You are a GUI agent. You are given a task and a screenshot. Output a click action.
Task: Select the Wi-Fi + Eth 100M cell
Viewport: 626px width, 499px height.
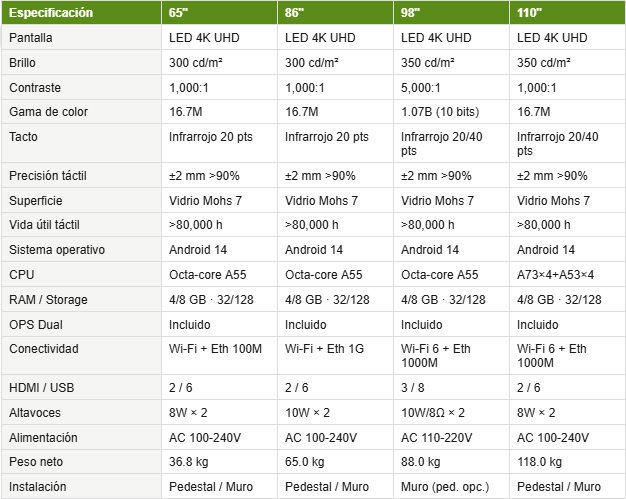click(x=220, y=356)
